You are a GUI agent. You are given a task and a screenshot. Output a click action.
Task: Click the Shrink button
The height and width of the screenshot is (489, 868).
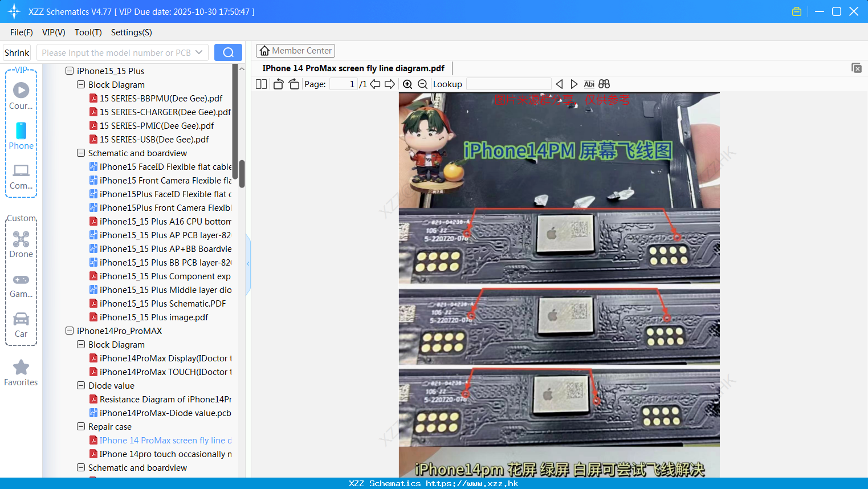coord(17,52)
